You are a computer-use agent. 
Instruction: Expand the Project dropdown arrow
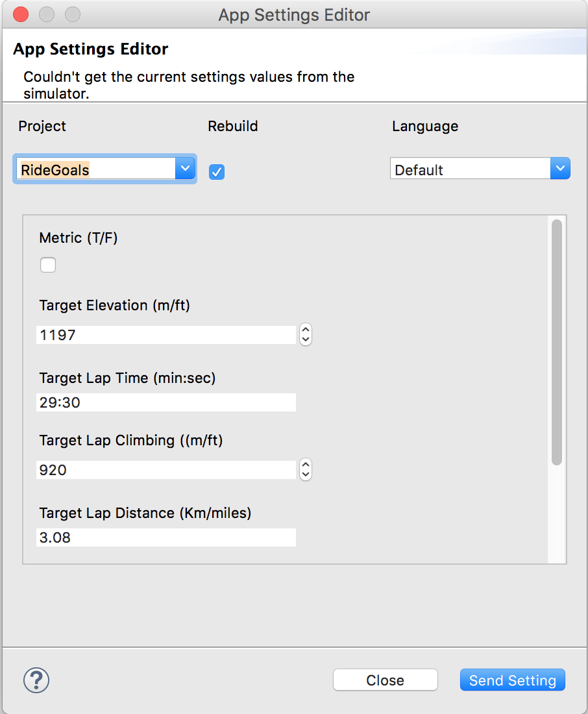point(186,169)
